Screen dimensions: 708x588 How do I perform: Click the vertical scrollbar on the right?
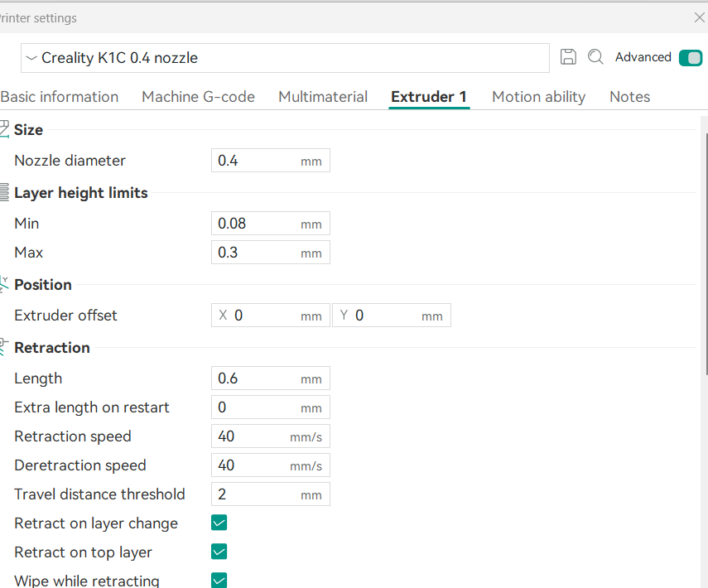pos(706,253)
